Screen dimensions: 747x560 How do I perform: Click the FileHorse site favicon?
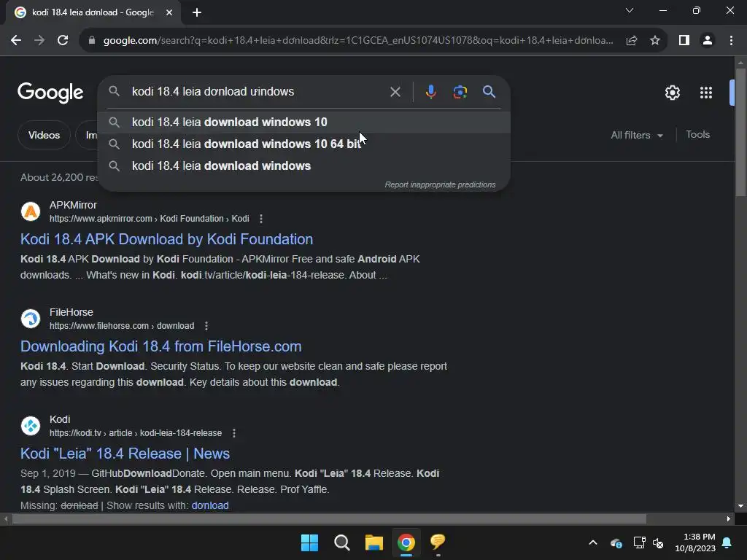(x=31, y=319)
